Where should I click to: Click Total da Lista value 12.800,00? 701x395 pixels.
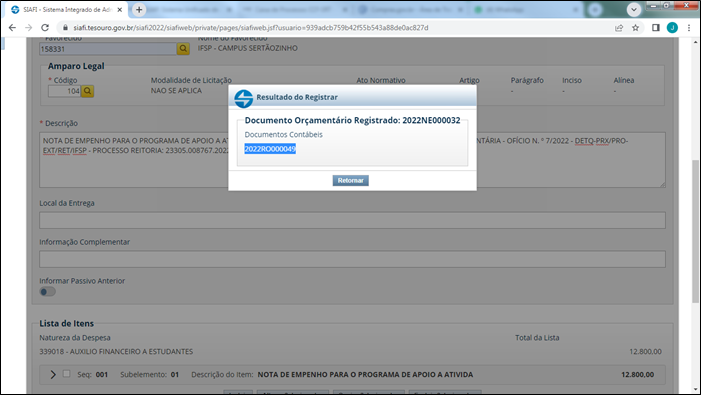[645, 352]
